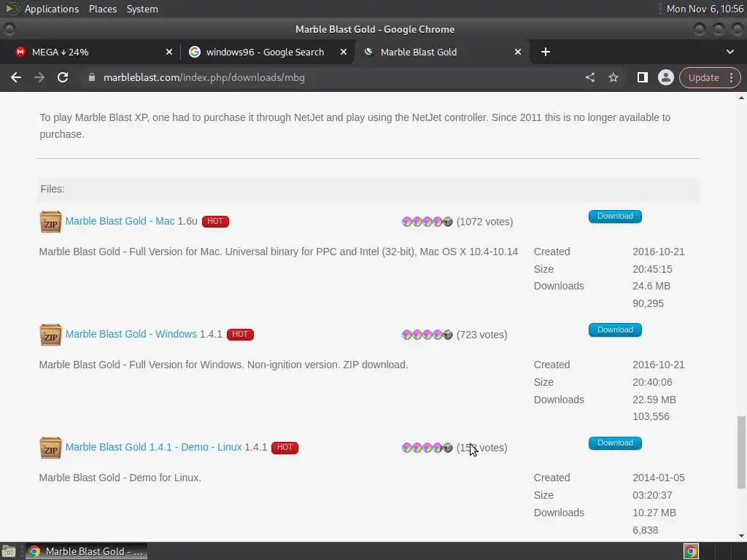
Task: Download Marble Blast Gold for Windows
Action: (x=615, y=330)
